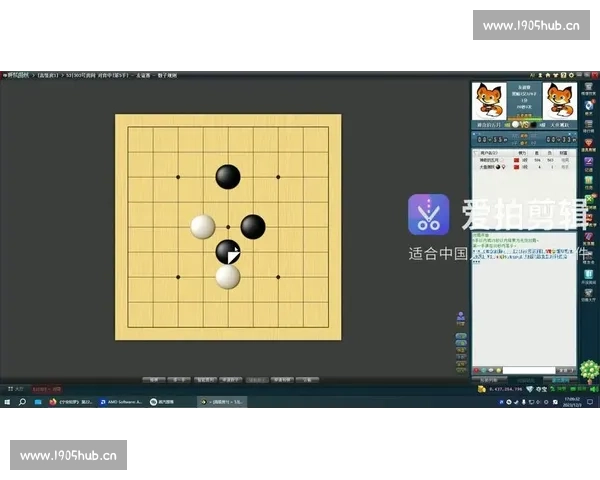Open Windows taskbar search
This screenshot has width=600, height=480.
[x=22, y=402]
